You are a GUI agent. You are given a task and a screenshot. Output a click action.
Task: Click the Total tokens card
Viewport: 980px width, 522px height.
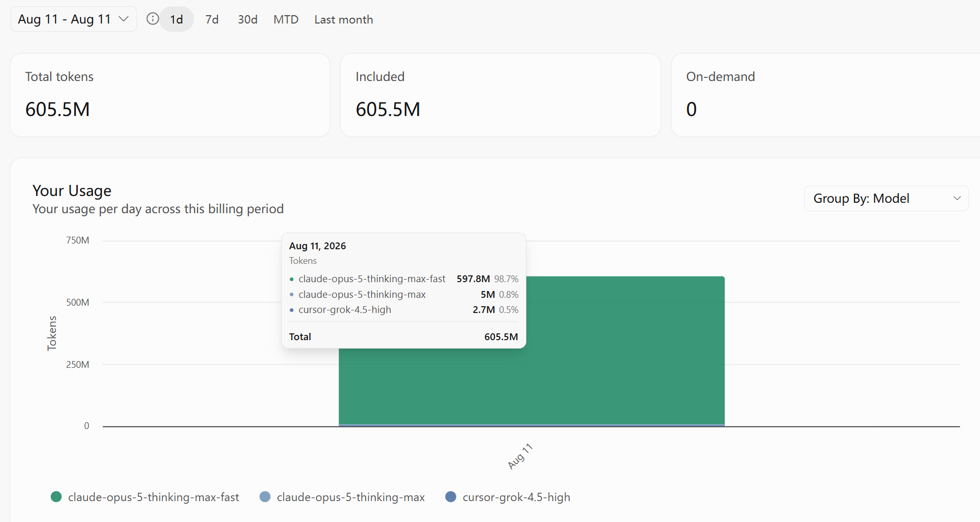coord(170,95)
